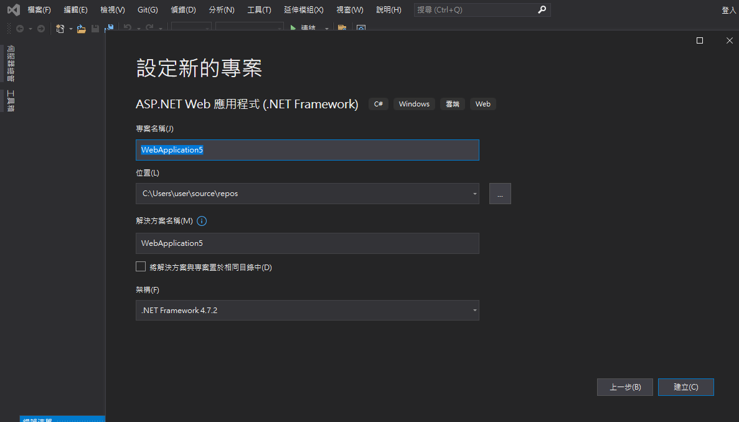This screenshot has height=422, width=739.
Task: Click the undo arrow icon in toolbar
Action: [x=127, y=28]
